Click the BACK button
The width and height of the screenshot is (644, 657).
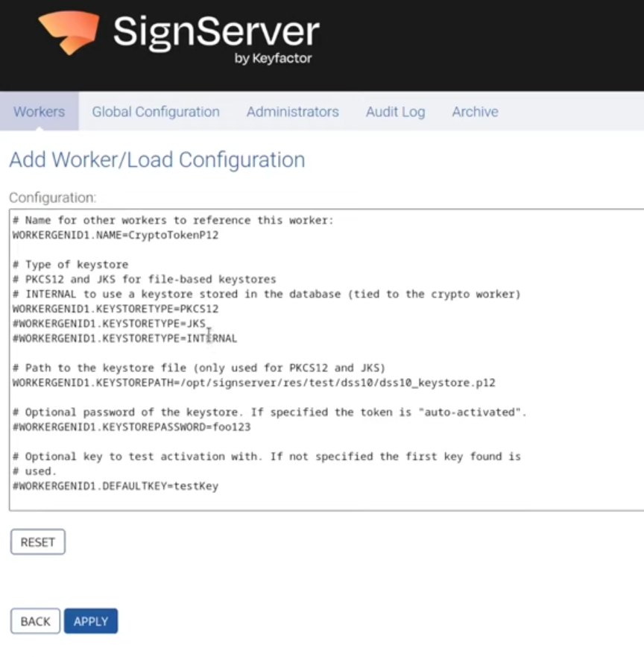34,620
